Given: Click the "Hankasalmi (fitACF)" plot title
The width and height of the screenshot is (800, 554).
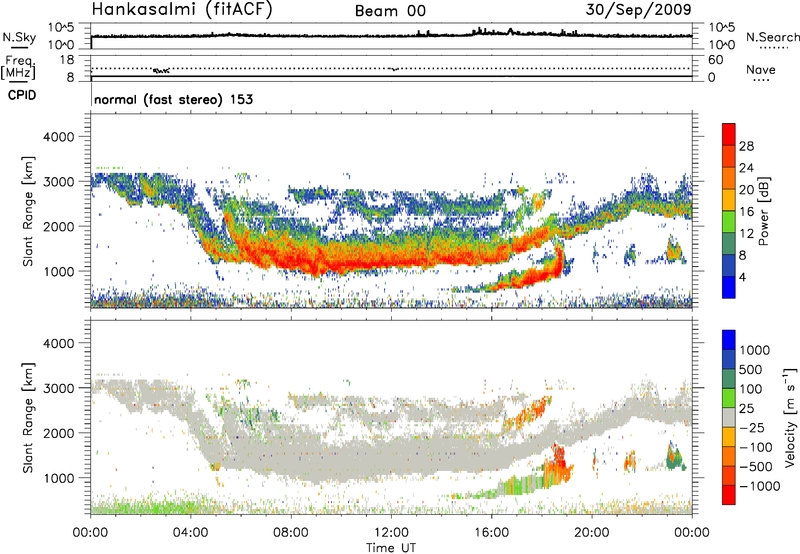Looking at the screenshot, I should pyautogui.click(x=181, y=9).
